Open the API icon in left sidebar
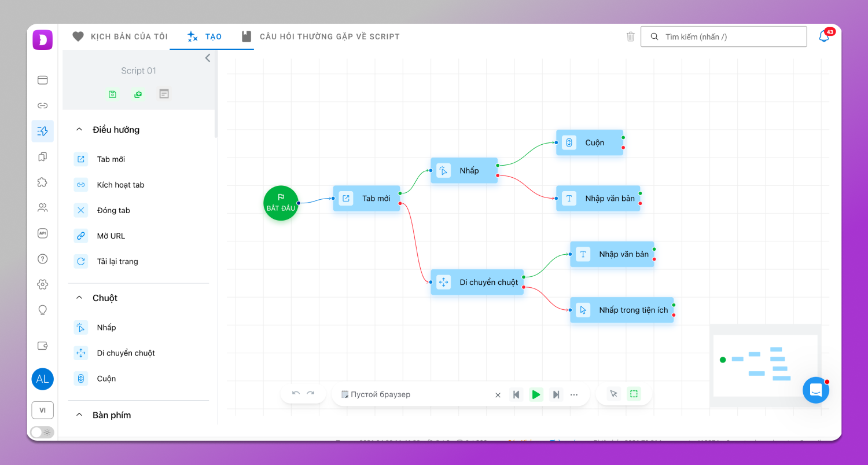868x465 pixels. 42,233
